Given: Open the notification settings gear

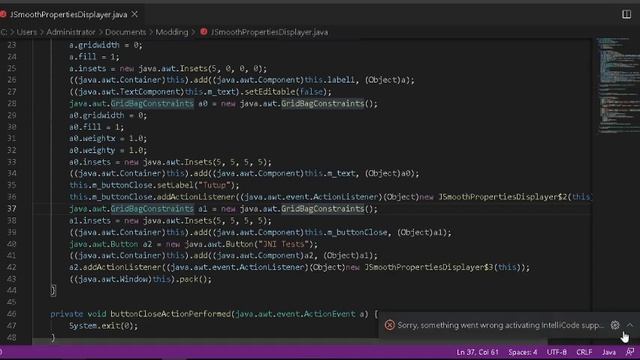Looking at the screenshot, I should pos(615,325).
